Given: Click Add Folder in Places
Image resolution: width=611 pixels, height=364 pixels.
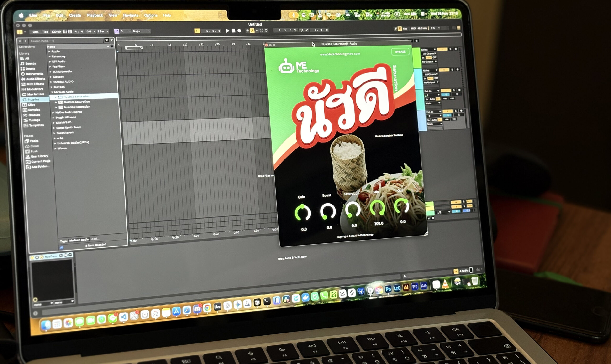Looking at the screenshot, I should (38, 167).
